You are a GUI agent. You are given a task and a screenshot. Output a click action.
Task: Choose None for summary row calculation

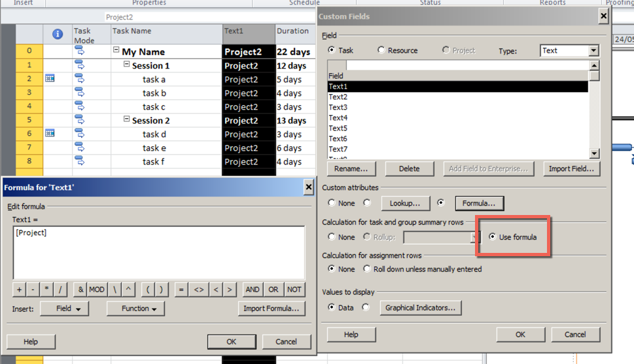[x=332, y=237]
